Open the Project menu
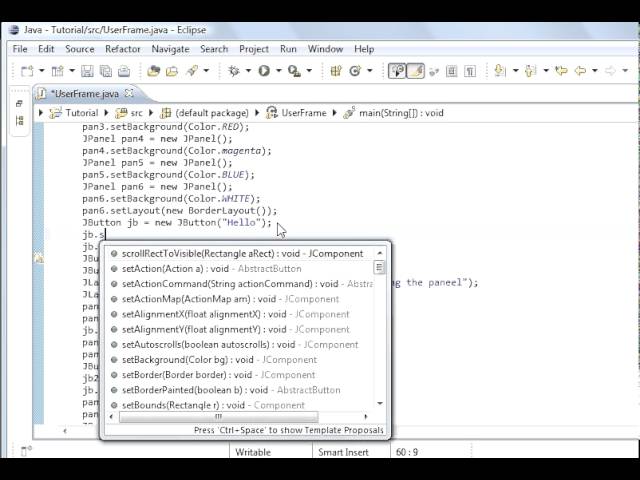This screenshot has width=640, height=480. [254, 49]
